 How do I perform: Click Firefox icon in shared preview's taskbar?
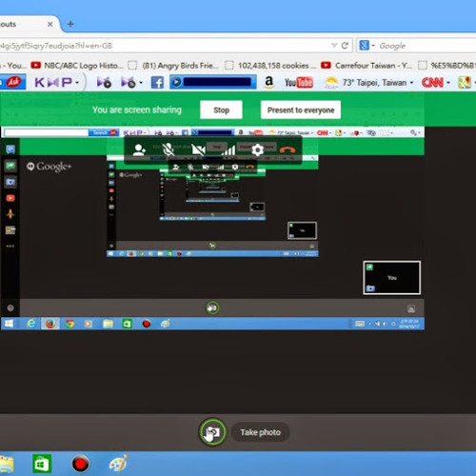(x=50, y=324)
